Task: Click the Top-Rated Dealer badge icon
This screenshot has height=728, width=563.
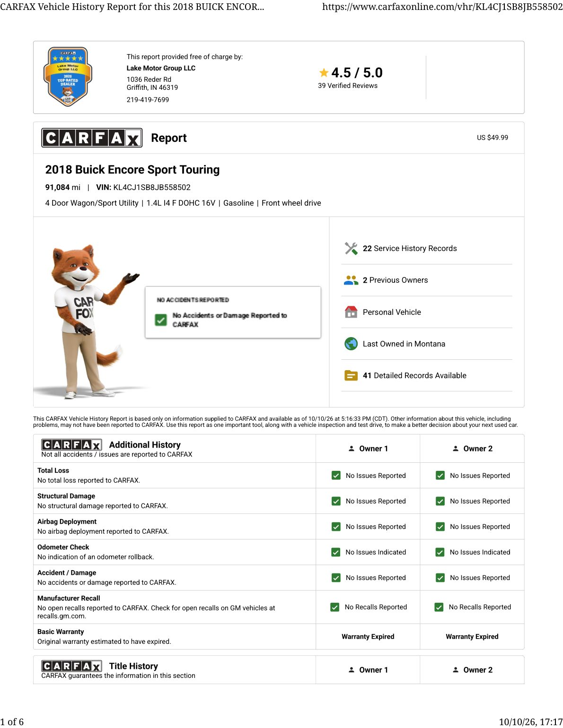Action: (x=68, y=77)
